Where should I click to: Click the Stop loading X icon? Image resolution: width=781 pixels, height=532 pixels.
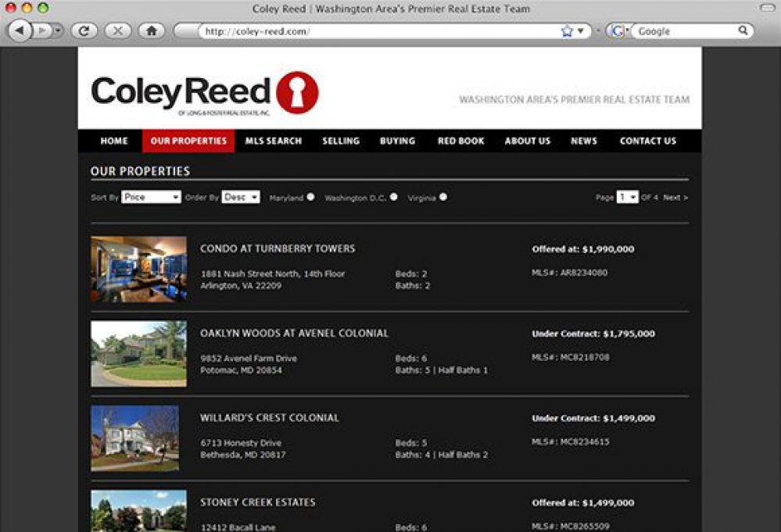pyautogui.click(x=117, y=30)
